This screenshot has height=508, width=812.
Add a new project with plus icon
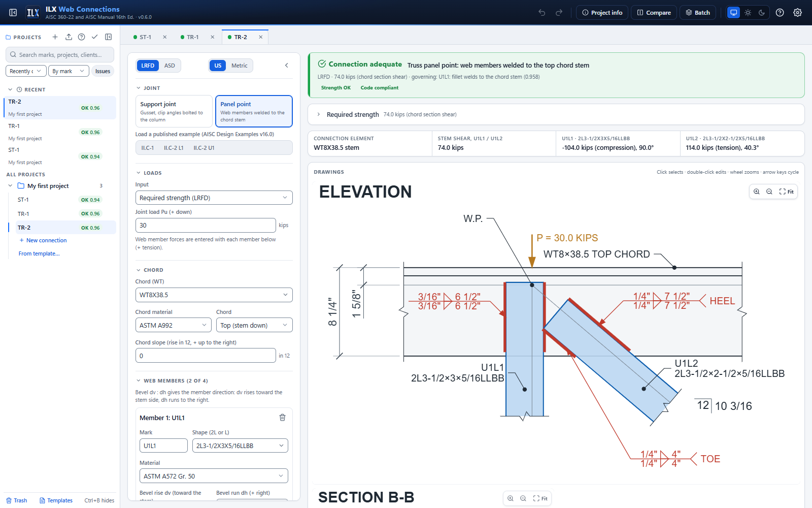point(55,37)
